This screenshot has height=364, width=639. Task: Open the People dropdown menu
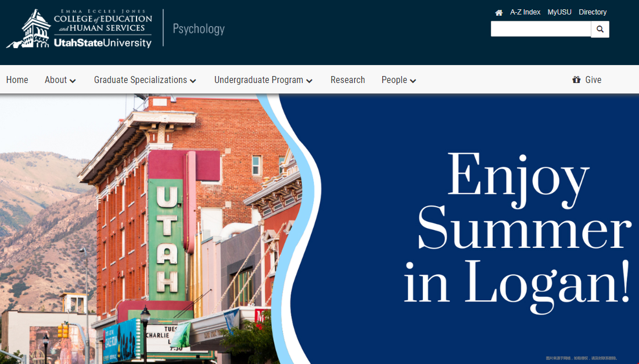tap(399, 80)
